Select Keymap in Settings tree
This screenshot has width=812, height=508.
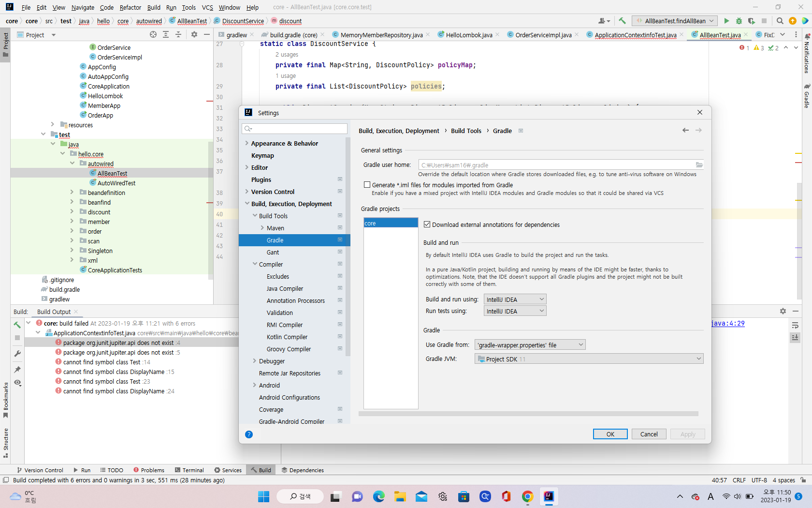[x=262, y=155]
